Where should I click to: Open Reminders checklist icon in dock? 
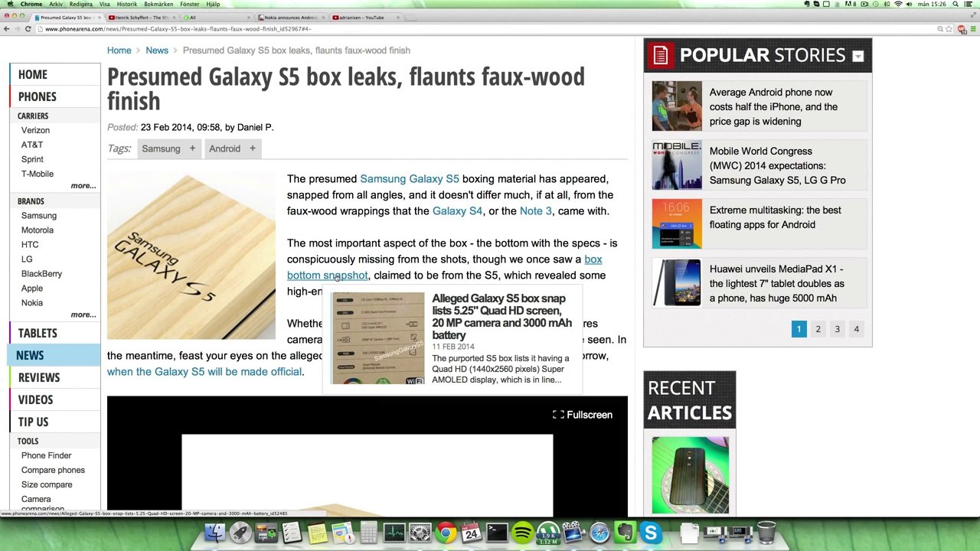292,532
